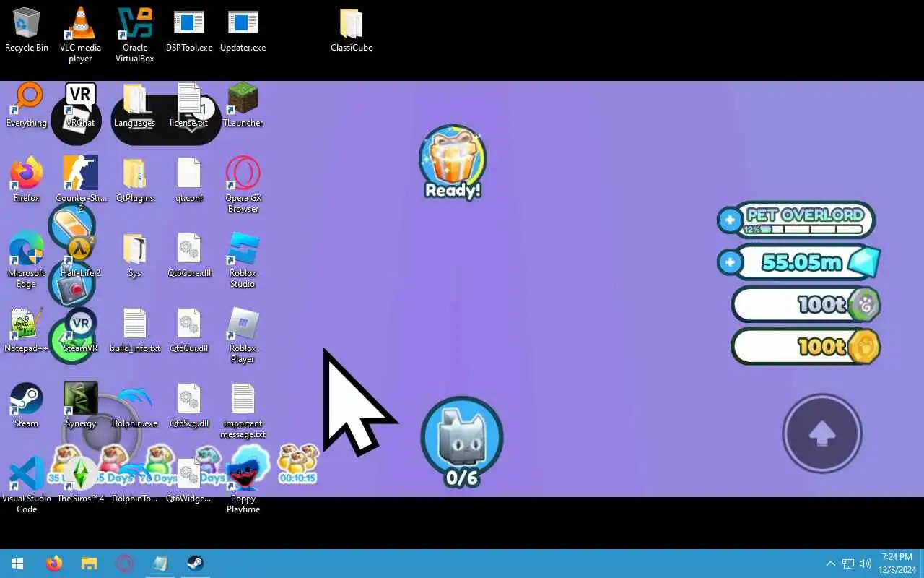Open Visual Studio Code desktop shortcut
Screen dimensions: 924x578
click(27, 486)
